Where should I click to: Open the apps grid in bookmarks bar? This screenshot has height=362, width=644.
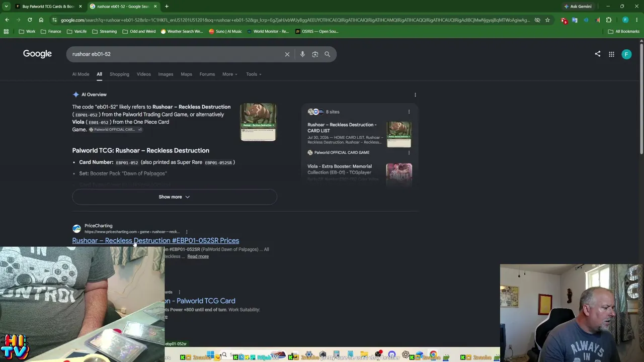pos(6,31)
